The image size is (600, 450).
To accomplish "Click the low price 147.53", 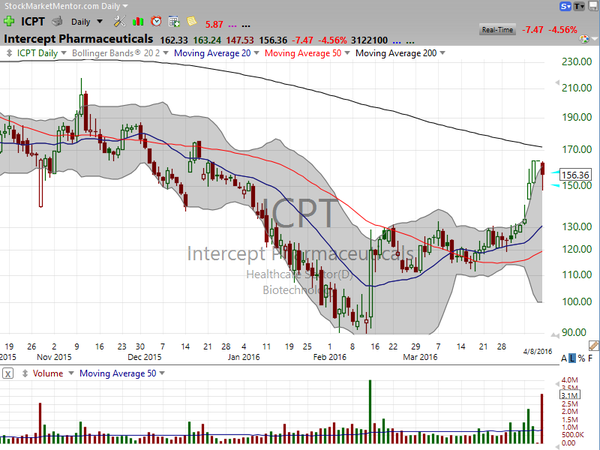I will coord(240,40).
